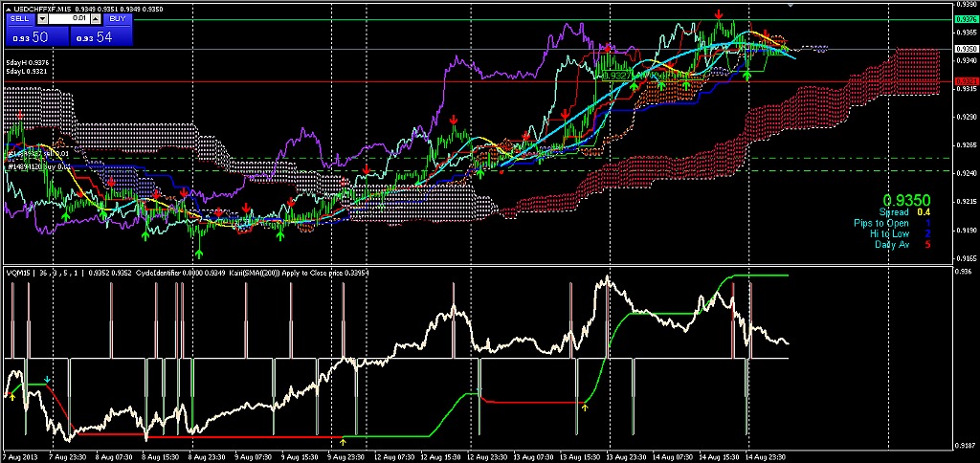
Task: Click the 5dayL 0.9321 label
Action: (26, 71)
